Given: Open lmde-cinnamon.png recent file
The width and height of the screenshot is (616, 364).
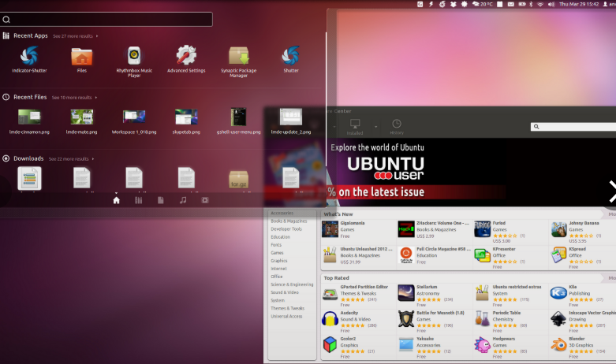Looking at the screenshot, I should tap(29, 121).
